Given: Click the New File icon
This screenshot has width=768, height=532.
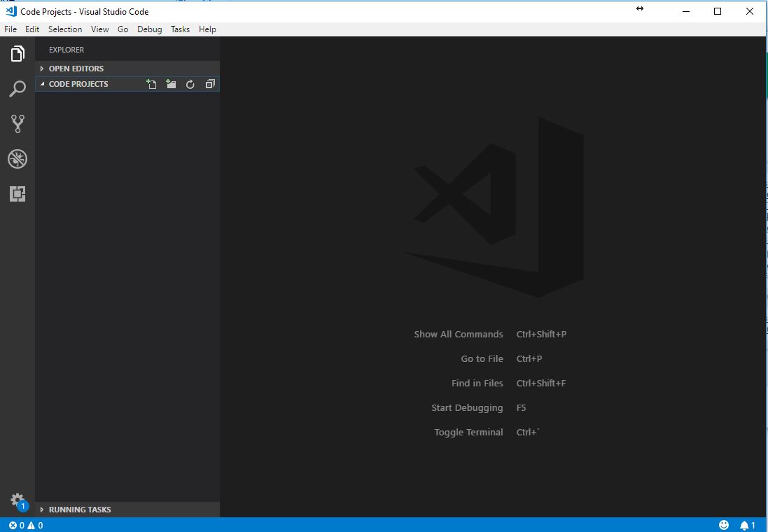Looking at the screenshot, I should (151, 84).
